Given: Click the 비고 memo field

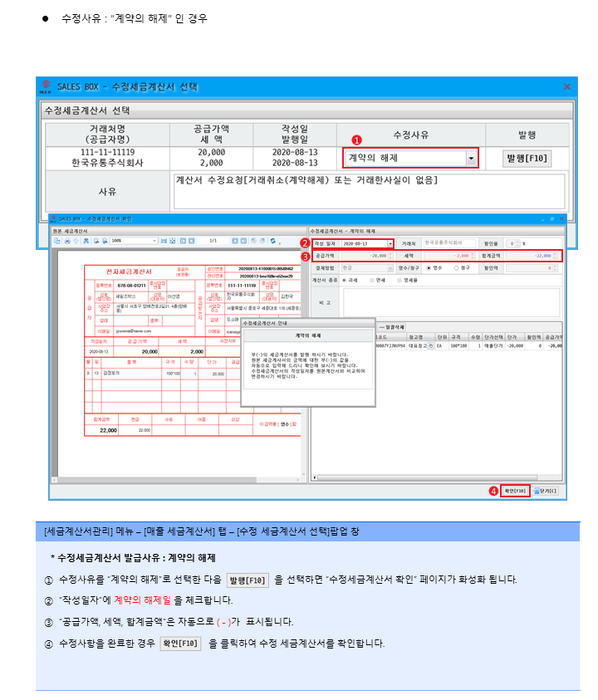Looking at the screenshot, I should click(x=451, y=303).
